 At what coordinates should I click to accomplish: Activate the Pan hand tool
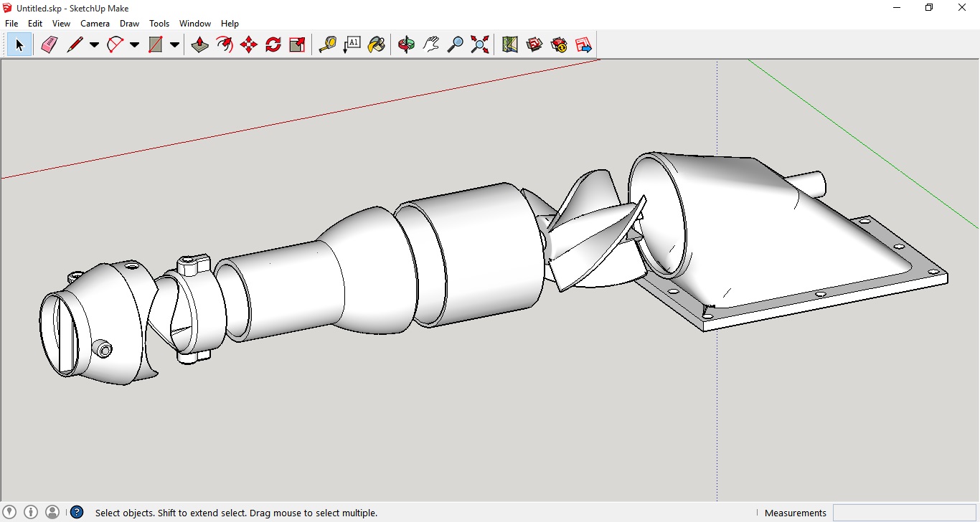pyautogui.click(x=430, y=45)
